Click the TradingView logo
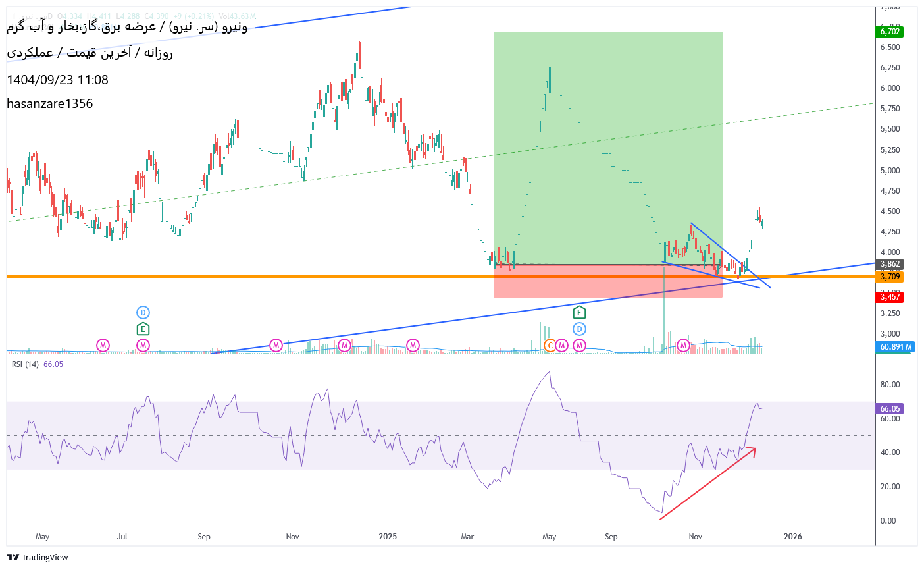 pyautogui.click(x=38, y=557)
